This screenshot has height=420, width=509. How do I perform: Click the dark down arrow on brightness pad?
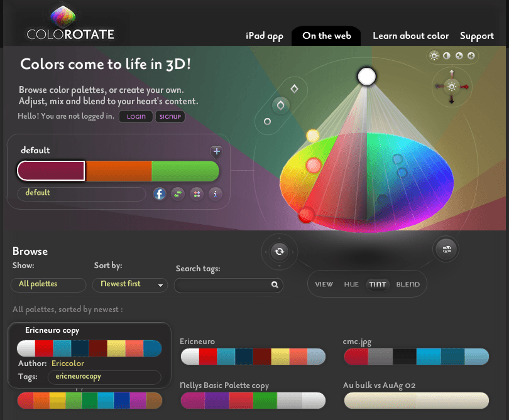(x=452, y=99)
